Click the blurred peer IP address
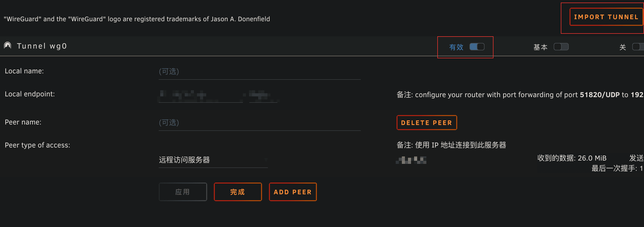 pyautogui.click(x=411, y=160)
